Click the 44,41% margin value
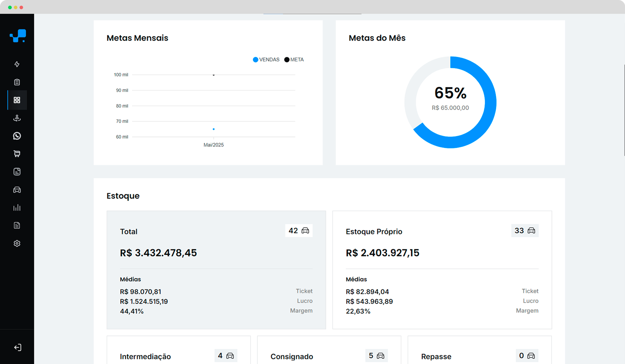This screenshot has height=364, width=625. pyautogui.click(x=132, y=311)
